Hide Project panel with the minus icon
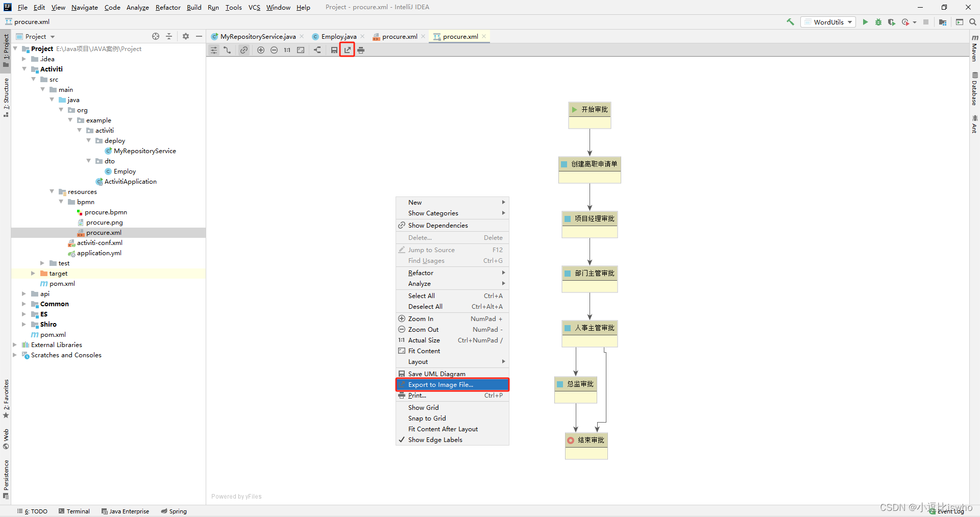Image resolution: width=980 pixels, height=517 pixels. 199,36
